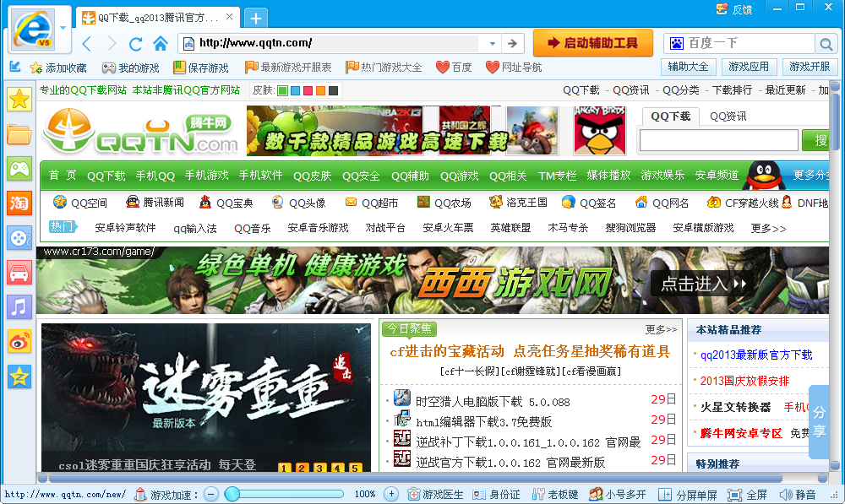This screenshot has height=504, width=845.
Task: Click 启动辅助工具 orange button
Action: (x=593, y=43)
